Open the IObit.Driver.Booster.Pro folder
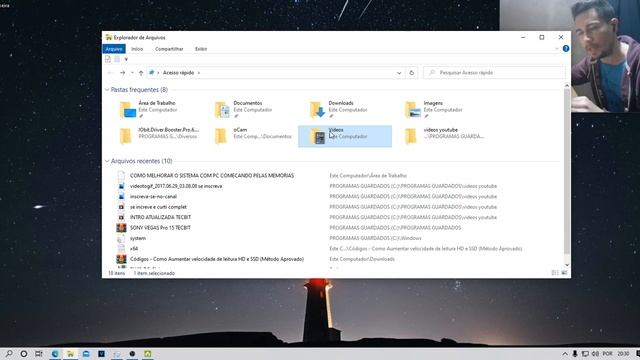Image resolution: width=640 pixels, height=360 pixels. pyautogui.click(x=156, y=136)
